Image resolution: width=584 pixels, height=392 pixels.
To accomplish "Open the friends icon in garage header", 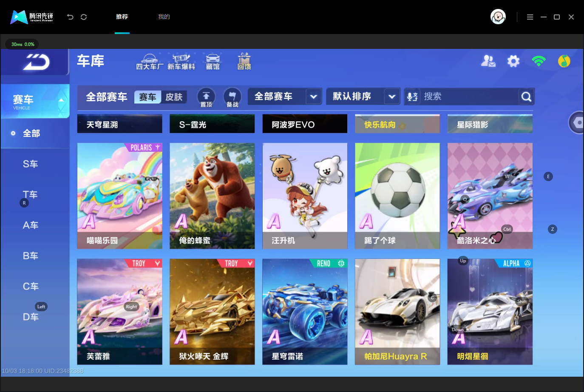I will (x=488, y=61).
